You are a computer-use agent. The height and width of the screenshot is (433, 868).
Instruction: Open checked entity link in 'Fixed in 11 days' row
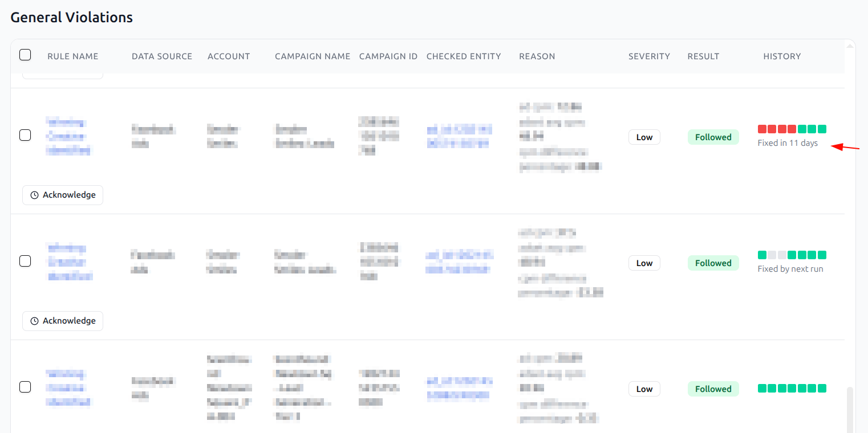pyautogui.click(x=460, y=137)
